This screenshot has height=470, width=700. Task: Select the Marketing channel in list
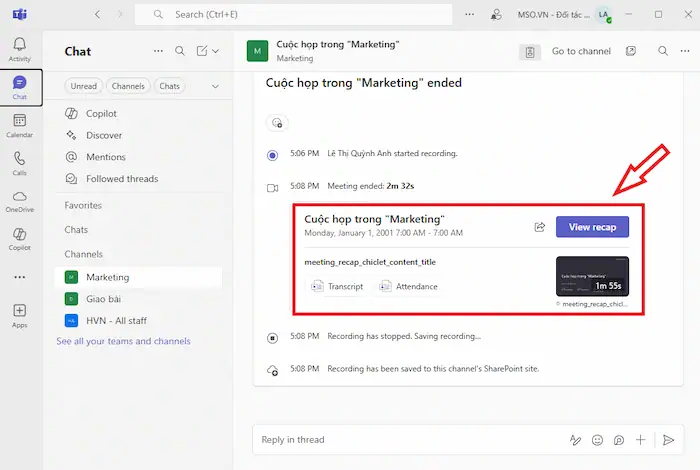(107, 277)
